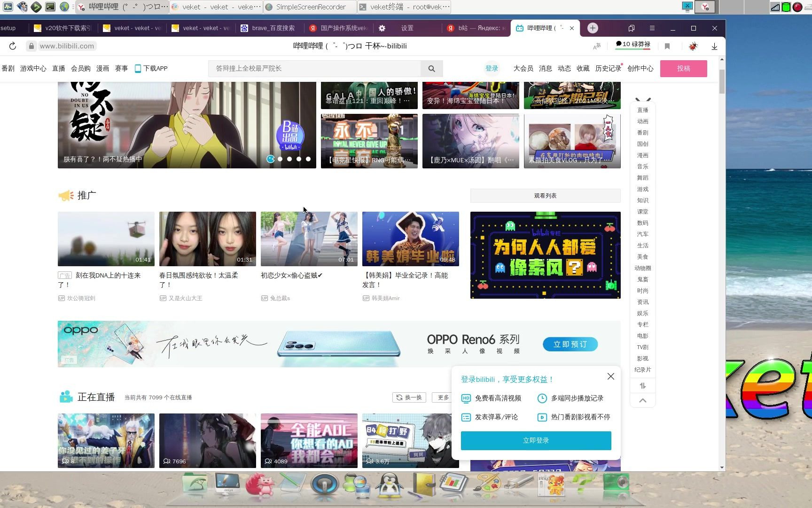Open the video 刻在我DNA上的十连来了
The height and width of the screenshot is (508, 812).
click(x=106, y=239)
